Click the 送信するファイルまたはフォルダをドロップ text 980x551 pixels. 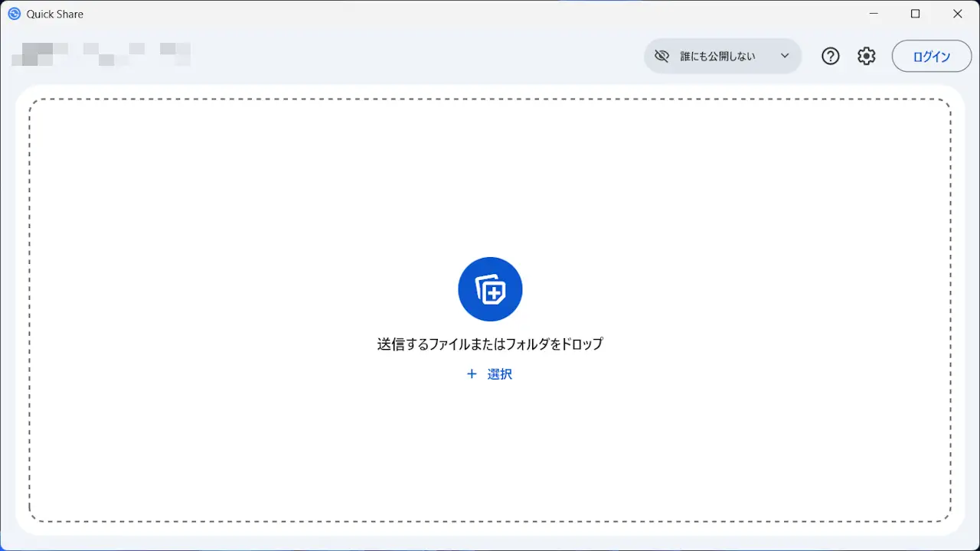pos(490,344)
